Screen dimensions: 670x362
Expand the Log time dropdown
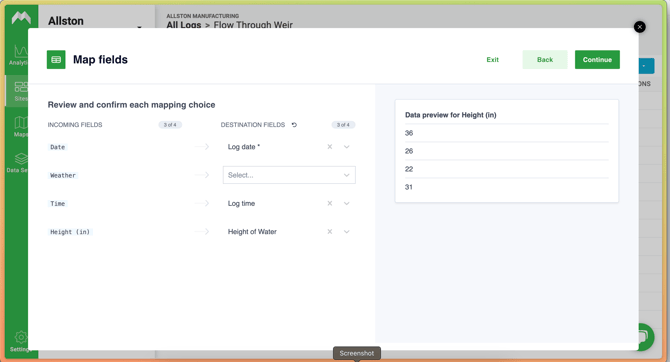347,203
